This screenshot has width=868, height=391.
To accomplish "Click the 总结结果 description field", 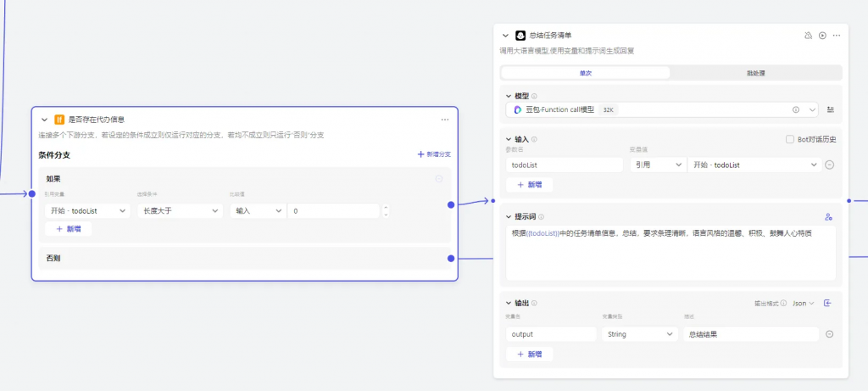I will pyautogui.click(x=751, y=334).
